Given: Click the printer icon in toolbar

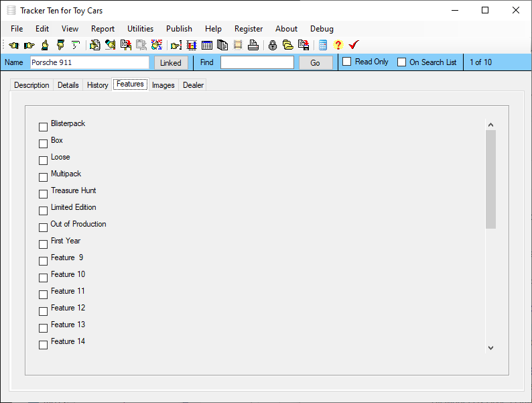Looking at the screenshot, I should (x=253, y=45).
